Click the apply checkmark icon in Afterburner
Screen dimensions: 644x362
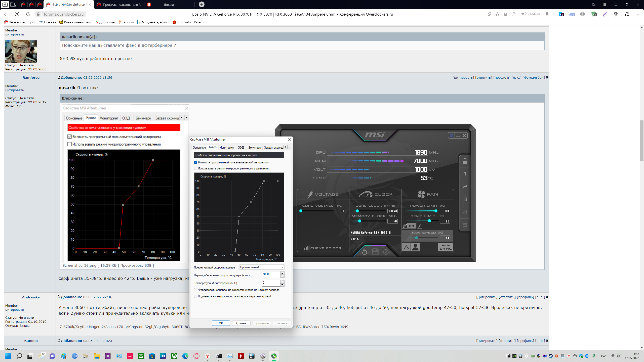coord(386,252)
